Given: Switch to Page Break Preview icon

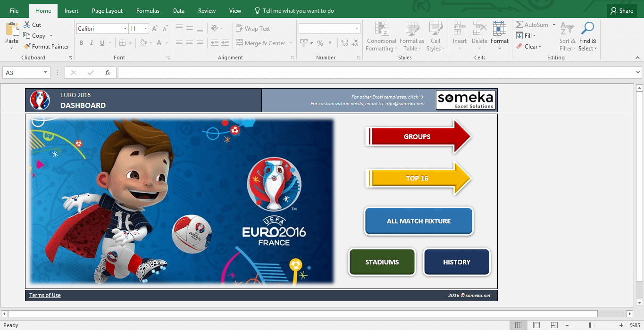Looking at the screenshot, I should (x=553, y=325).
